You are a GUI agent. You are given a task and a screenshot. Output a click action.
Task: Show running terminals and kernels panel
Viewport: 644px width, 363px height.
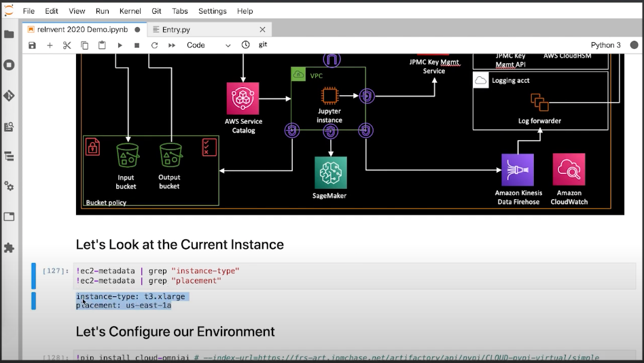9,65
